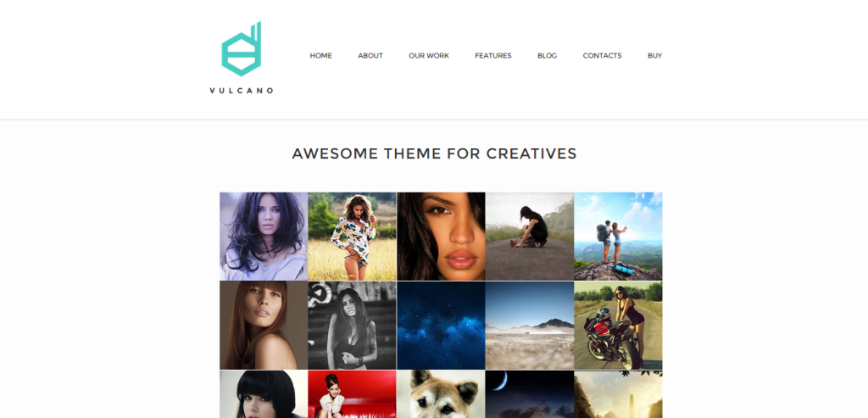This screenshot has height=418, width=868.
Task: Select the FEATURES nav link
Action: (x=492, y=55)
